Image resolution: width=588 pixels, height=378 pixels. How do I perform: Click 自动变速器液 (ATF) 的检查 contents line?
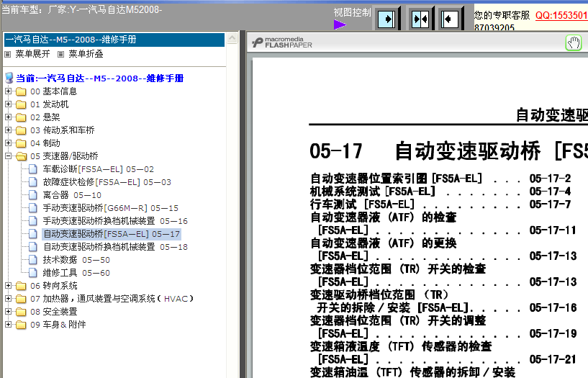click(384, 217)
